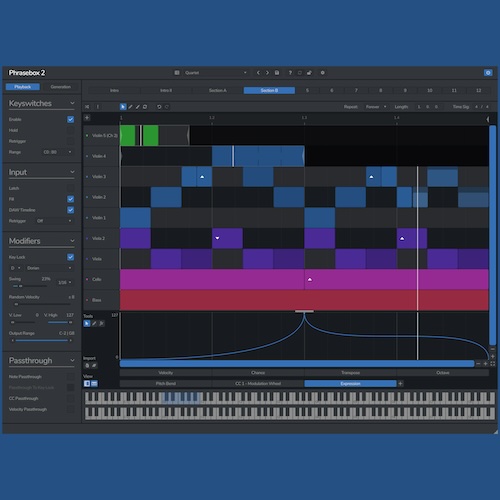Go to the previous preset arrow
Image resolution: width=500 pixels, height=500 pixels.
[258, 73]
